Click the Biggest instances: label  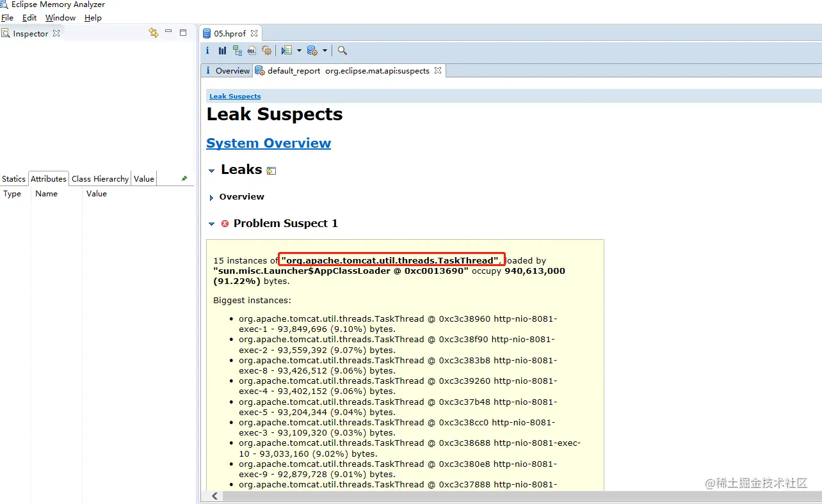pos(252,301)
